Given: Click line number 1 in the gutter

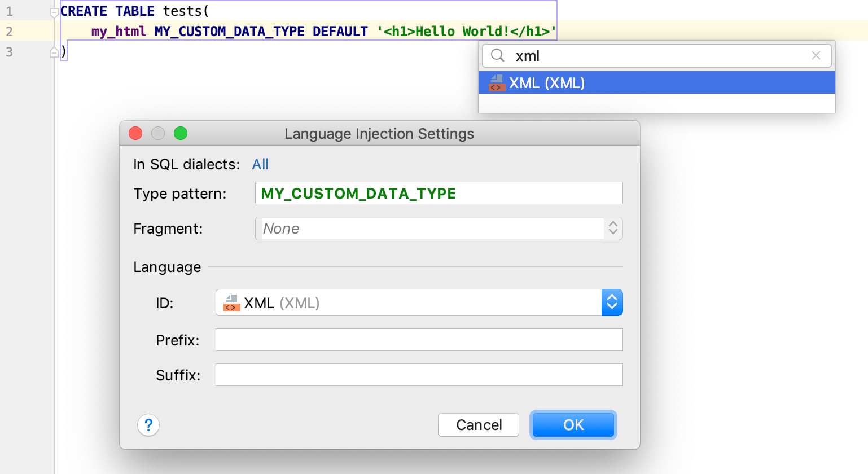Looking at the screenshot, I should pyautogui.click(x=9, y=11).
